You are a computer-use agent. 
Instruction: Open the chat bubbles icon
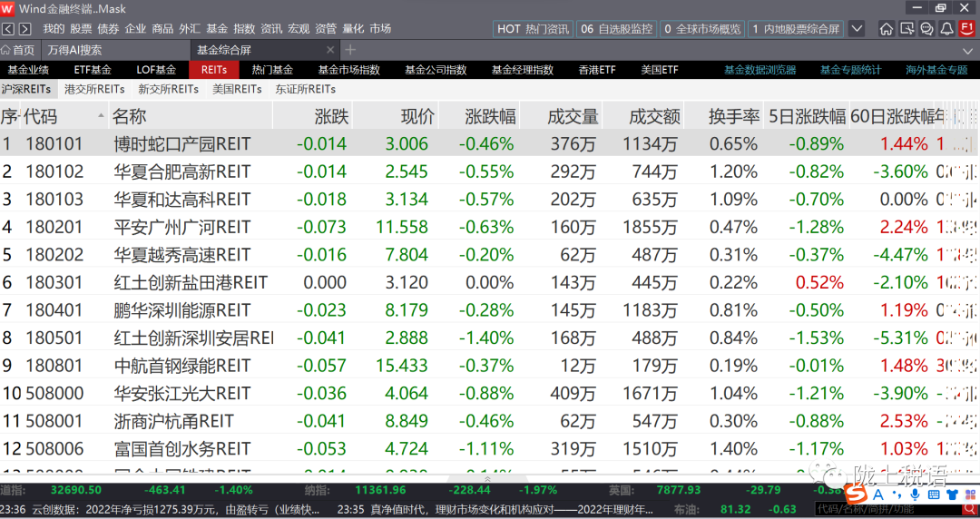(x=926, y=29)
